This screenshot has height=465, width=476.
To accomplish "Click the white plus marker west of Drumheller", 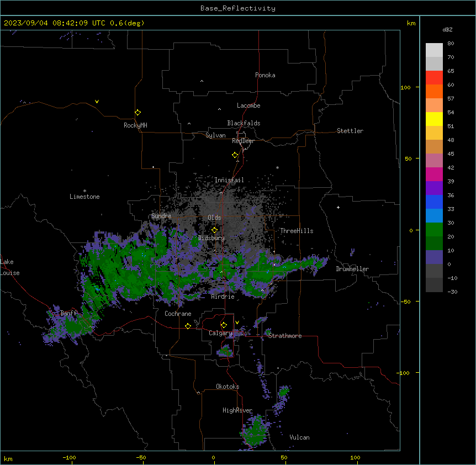I will coord(338,207).
